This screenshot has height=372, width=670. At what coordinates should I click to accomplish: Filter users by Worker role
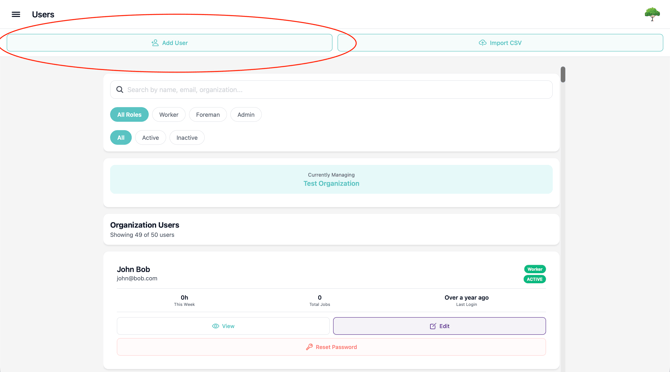169,114
